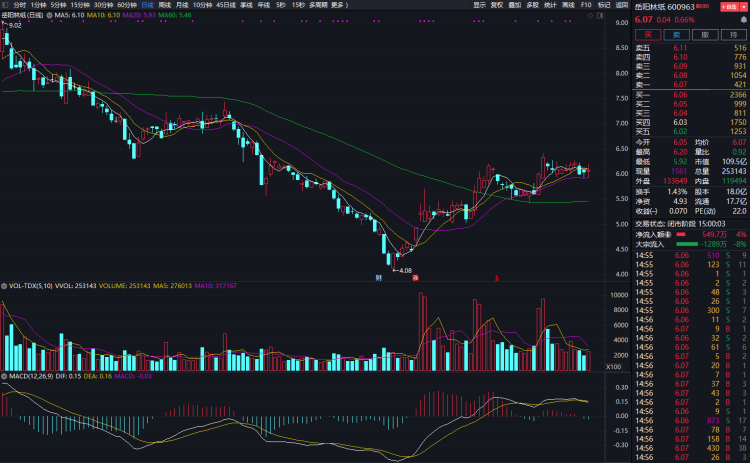
Task: Click the gear icon next to 岳阳林纸(日线)
Action: pos(49,17)
